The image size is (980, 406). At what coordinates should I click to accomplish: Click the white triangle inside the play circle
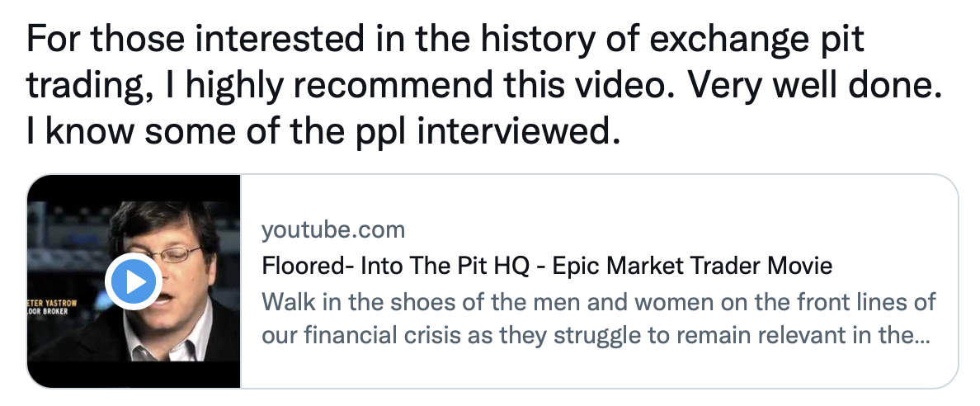(x=135, y=281)
